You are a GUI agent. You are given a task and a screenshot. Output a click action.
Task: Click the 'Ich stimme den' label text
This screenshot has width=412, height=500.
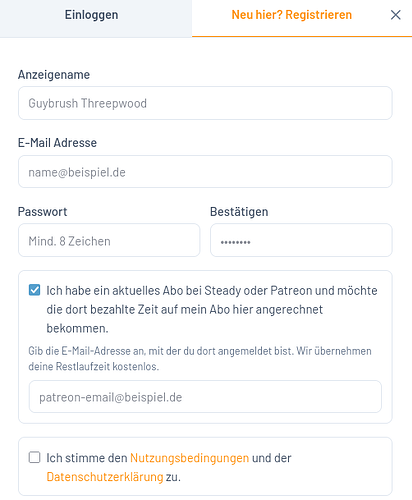pyautogui.click(x=87, y=458)
